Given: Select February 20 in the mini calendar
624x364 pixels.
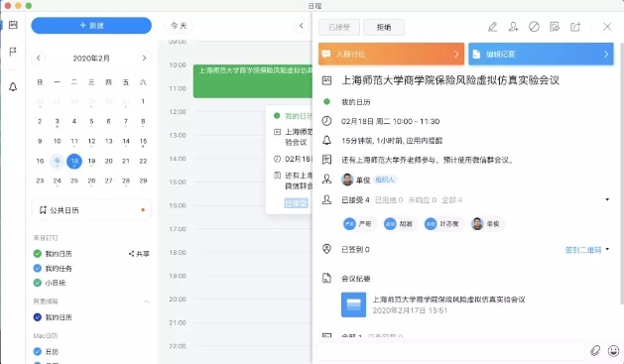Looking at the screenshot, I should 109,161.
